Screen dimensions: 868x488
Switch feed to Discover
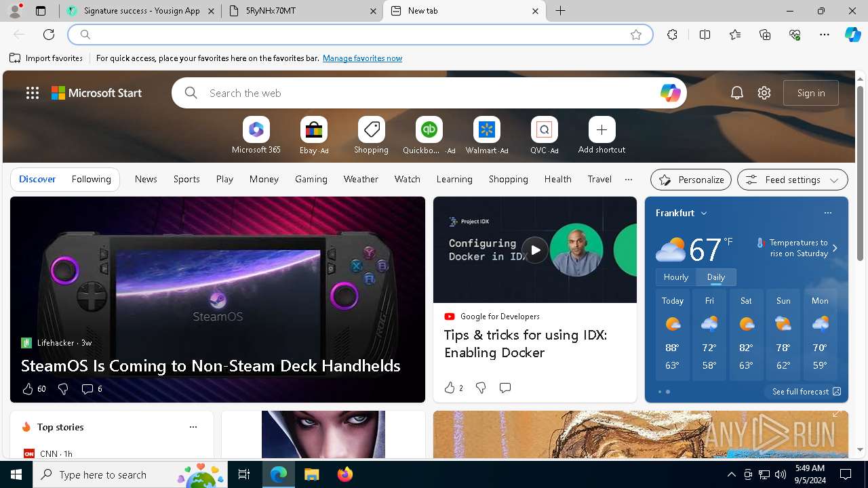click(37, 179)
